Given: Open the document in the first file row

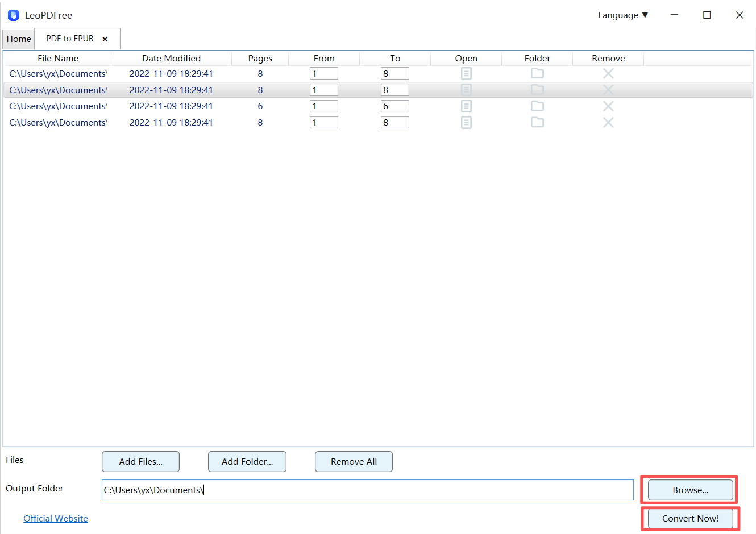Looking at the screenshot, I should pos(466,74).
